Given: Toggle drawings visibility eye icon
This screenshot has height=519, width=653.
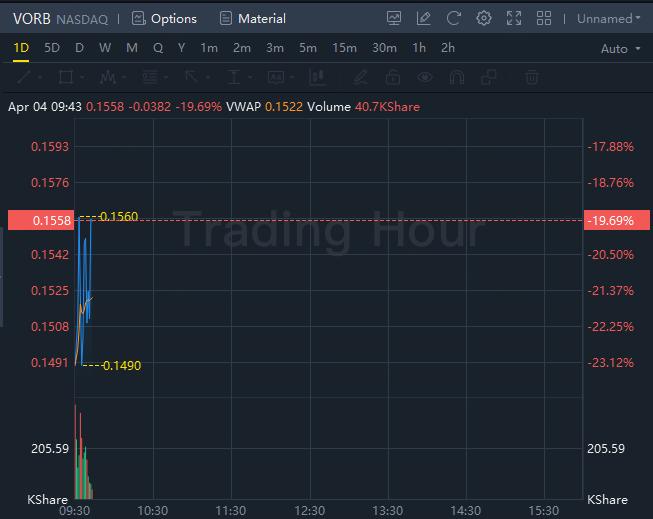Looking at the screenshot, I should (425, 77).
